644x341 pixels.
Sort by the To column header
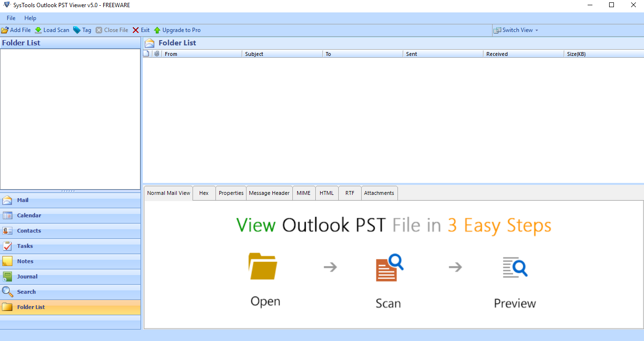363,54
